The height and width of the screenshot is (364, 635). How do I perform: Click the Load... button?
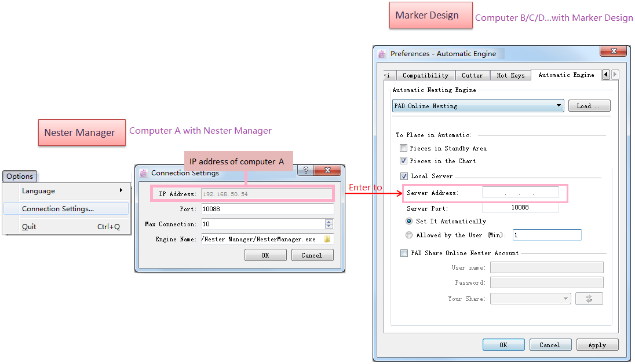[589, 106]
